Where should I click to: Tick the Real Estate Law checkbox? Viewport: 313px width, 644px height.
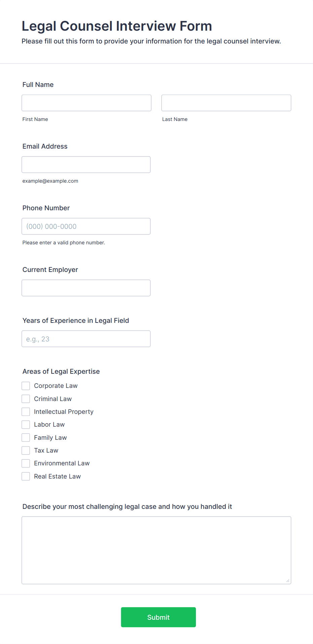click(26, 476)
